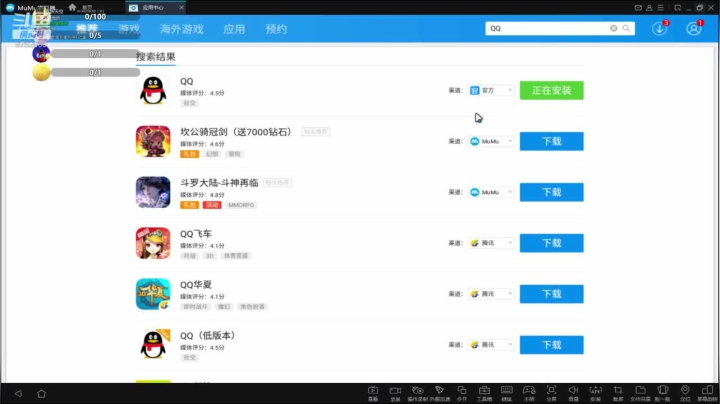Image resolution: width=720 pixels, height=404 pixels.
Task: Close the 应用中心 tab with its X
Action: (x=181, y=8)
